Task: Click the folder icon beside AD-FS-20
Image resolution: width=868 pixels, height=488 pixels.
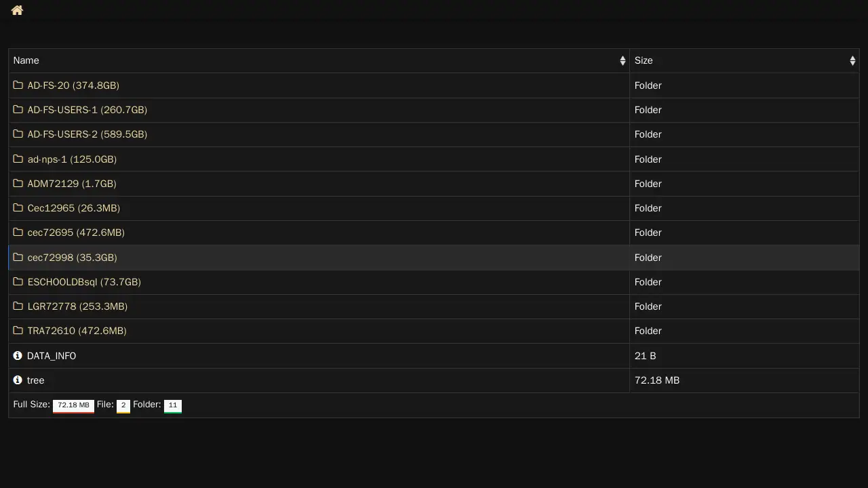Action: pos(18,85)
